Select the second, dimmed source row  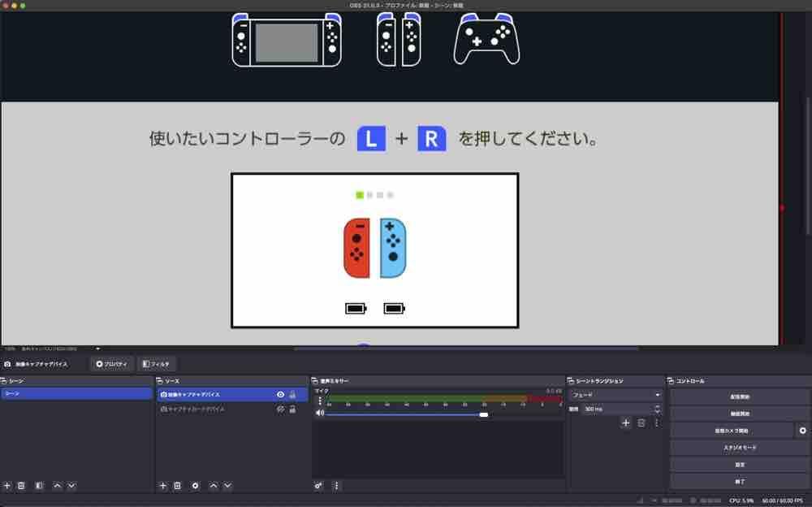[x=231, y=409]
